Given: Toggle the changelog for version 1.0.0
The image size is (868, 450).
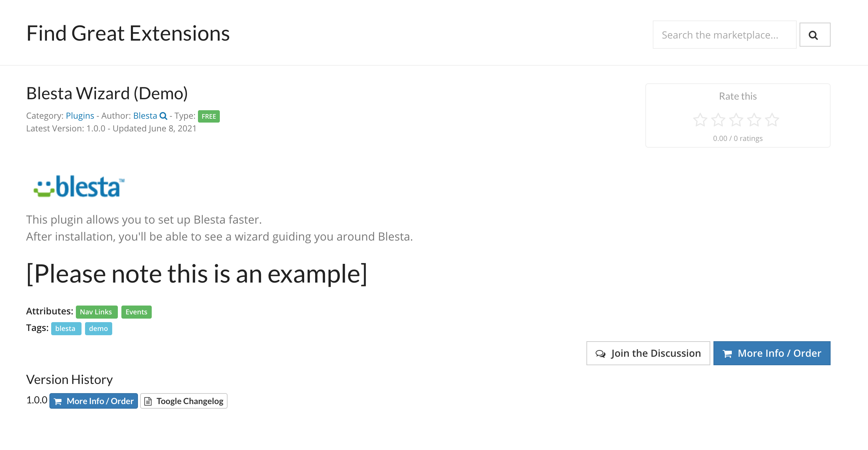Looking at the screenshot, I should [183, 401].
